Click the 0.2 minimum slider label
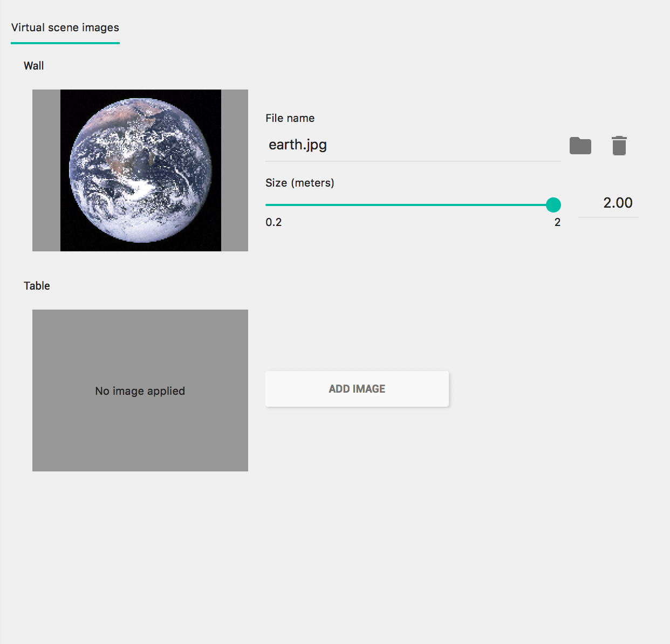 pos(274,222)
